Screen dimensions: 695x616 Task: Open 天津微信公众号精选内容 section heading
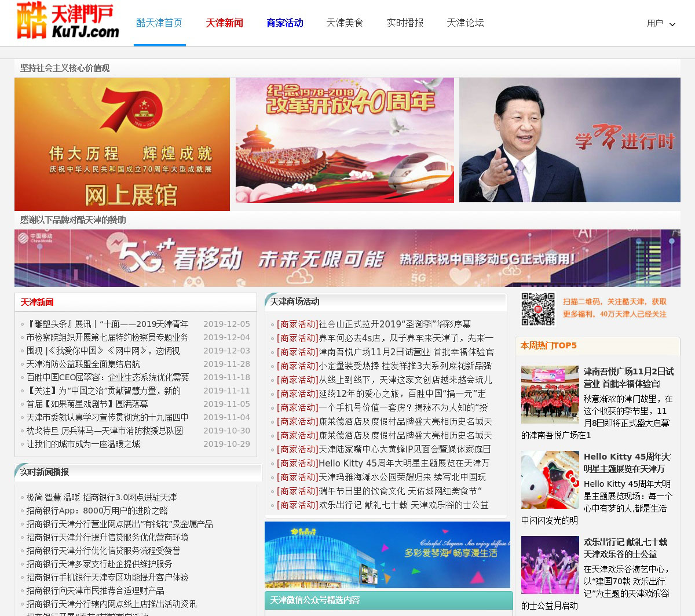(314, 600)
